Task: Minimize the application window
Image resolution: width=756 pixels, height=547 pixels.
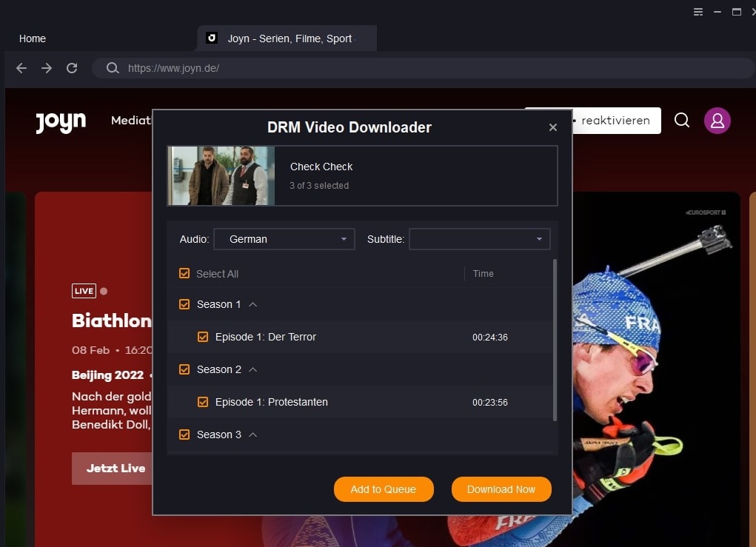Action: click(x=717, y=12)
